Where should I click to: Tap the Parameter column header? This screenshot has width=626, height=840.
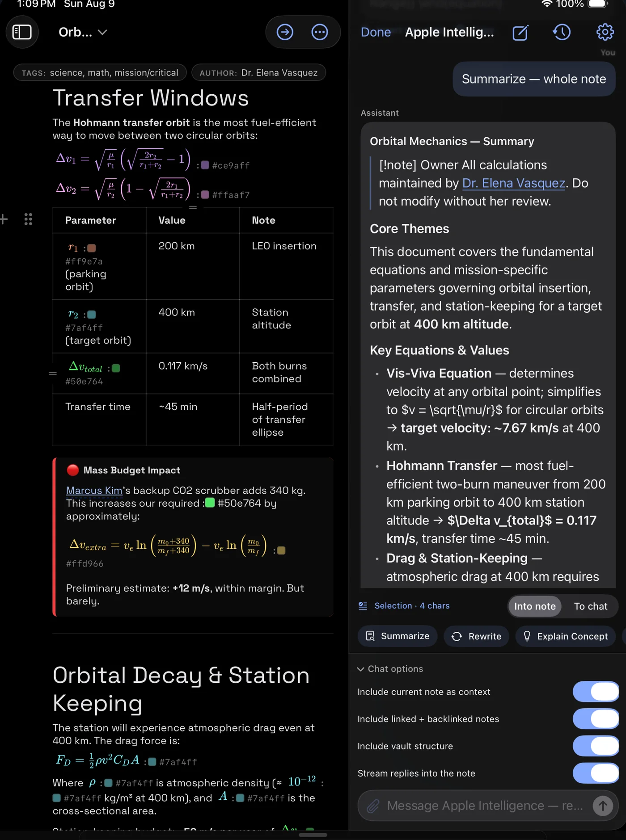click(x=99, y=220)
